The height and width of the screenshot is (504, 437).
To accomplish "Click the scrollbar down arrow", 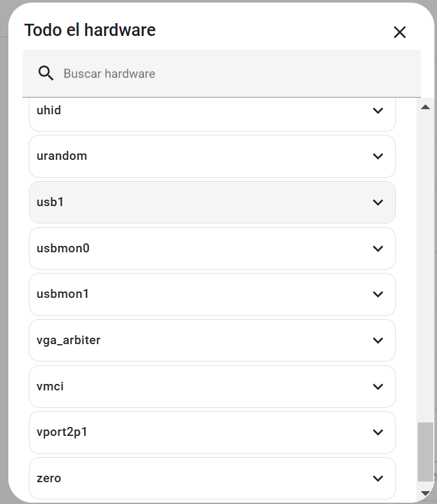I will [425, 493].
